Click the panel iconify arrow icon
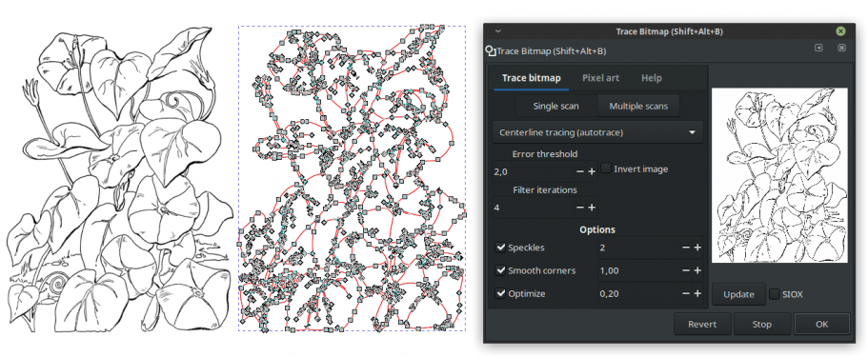Viewport: 868px width, 357px height. [818, 49]
